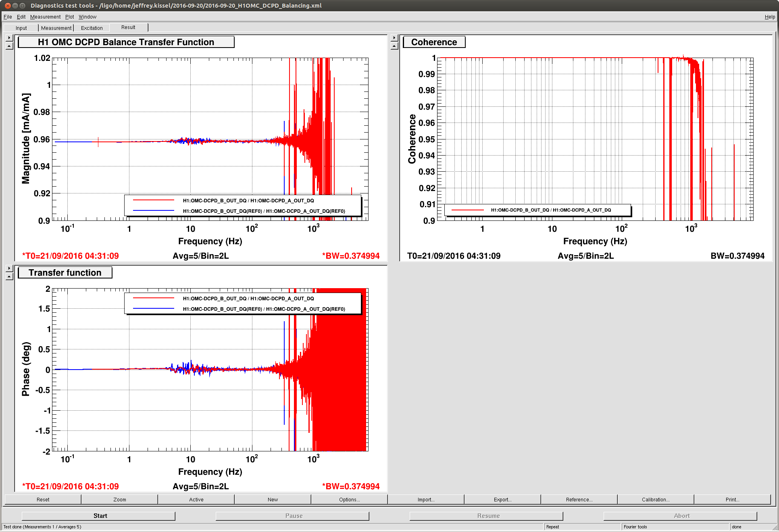The width and height of the screenshot is (779, 532).
Task: Open the Calibration dialog
Action: 656,499
